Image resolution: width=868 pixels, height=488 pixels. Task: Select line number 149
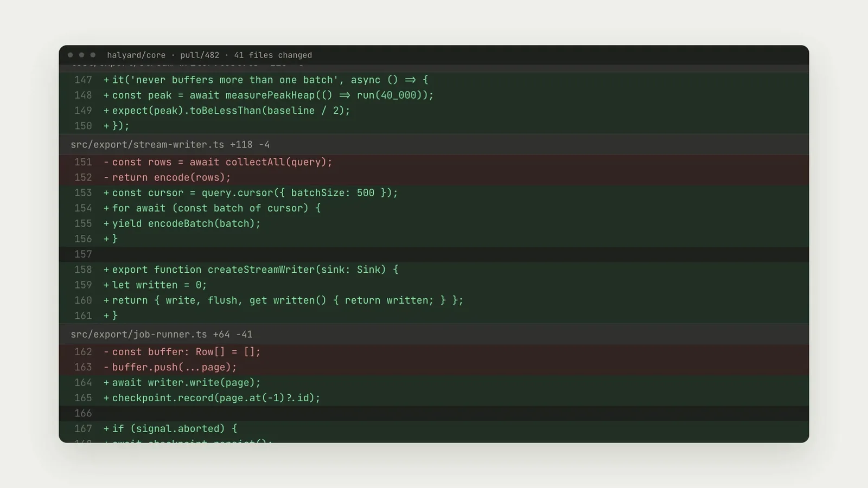point(83,111)
